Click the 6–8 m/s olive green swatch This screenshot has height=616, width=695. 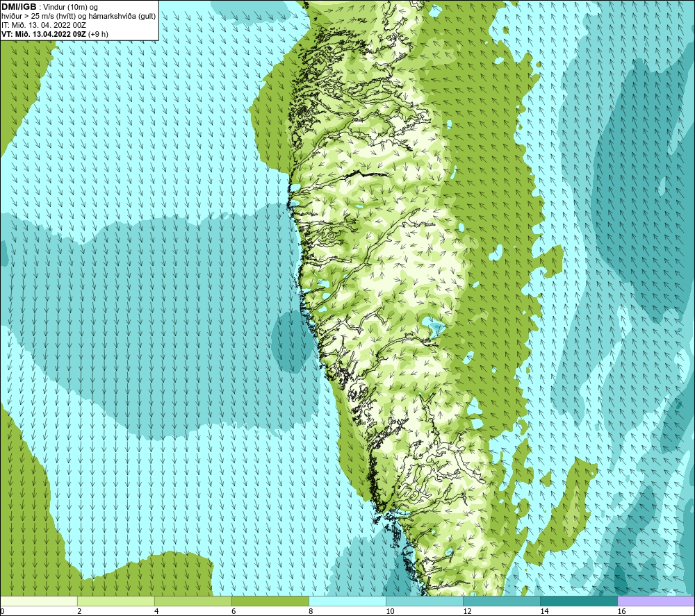[x=270, y=601]
